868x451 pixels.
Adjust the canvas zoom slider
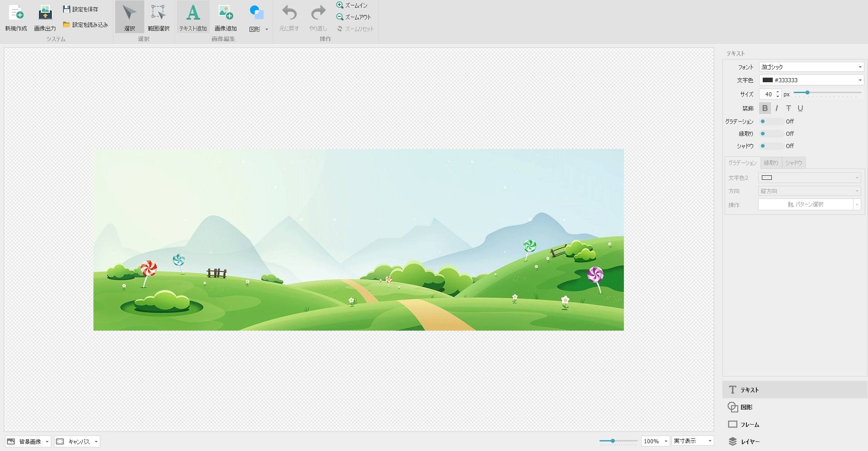(618, 441)
